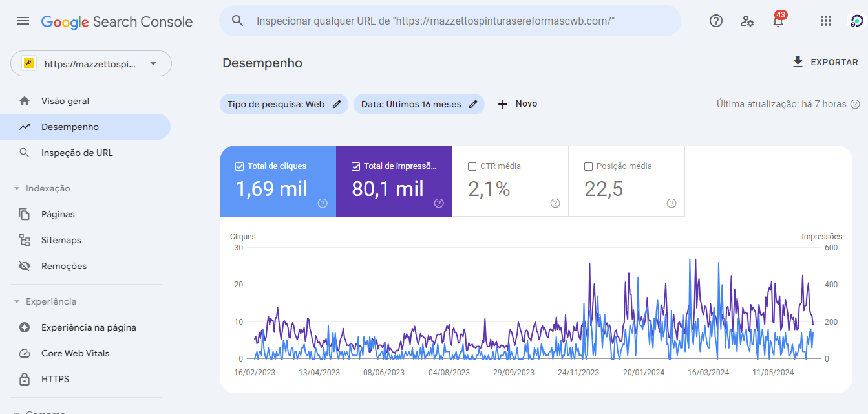Screen dimensions: 868x414
Task: Uncheck Total de cliques checkbox
Action: [239, 166]
